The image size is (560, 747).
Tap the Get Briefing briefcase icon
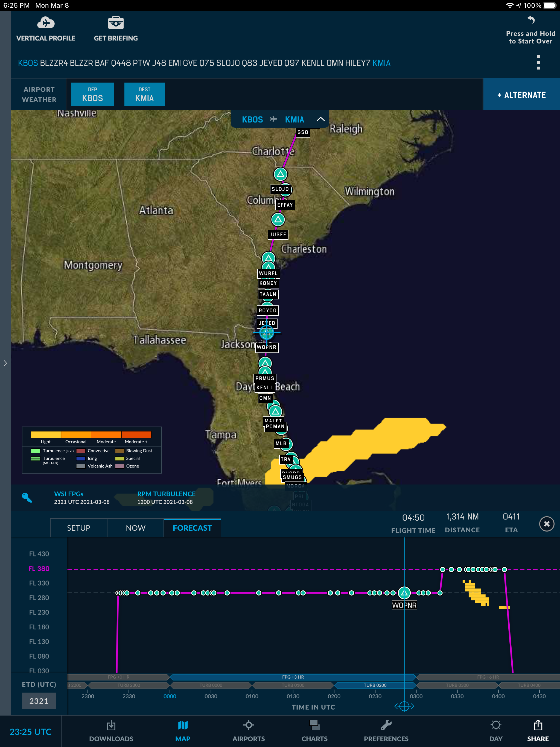[x=115, y=23]
